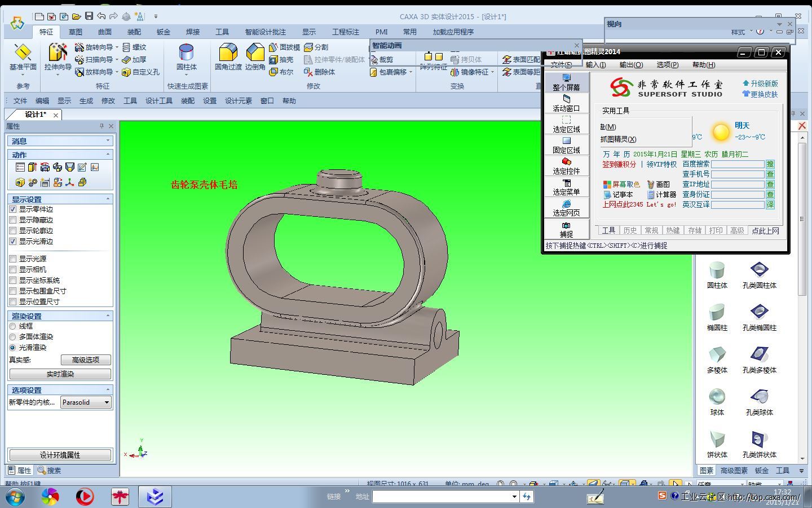Switch to the 搜索 panel tab

49,471
